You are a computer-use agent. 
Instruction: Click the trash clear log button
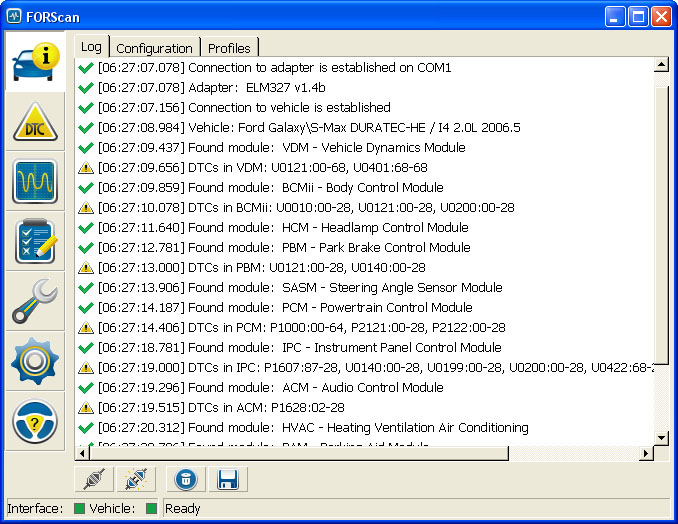point(186,479)
